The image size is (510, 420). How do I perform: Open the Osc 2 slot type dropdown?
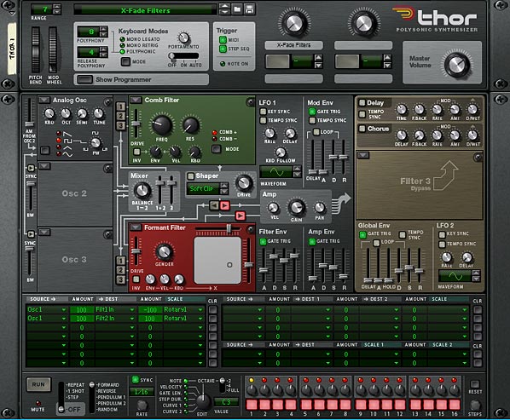(x=44, y=166)
